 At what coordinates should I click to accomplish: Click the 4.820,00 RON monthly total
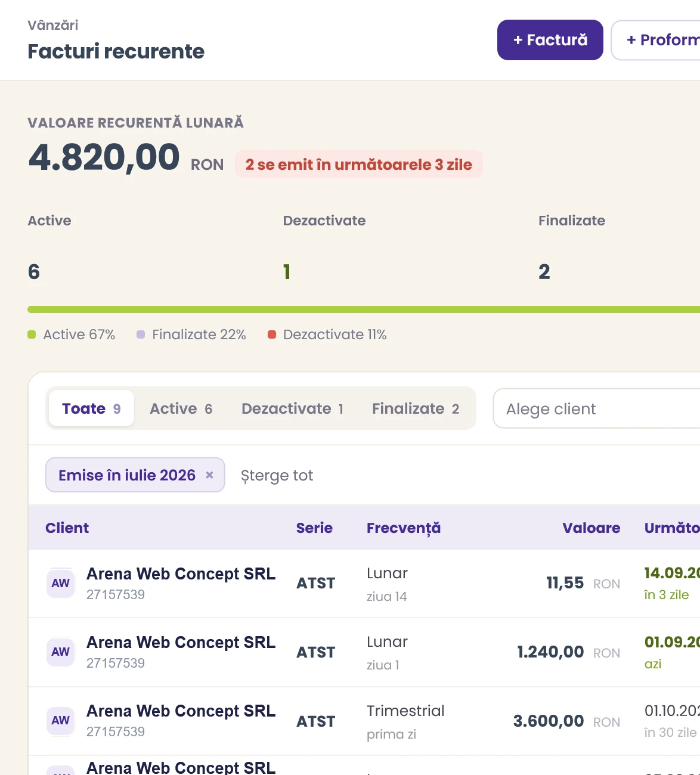tap(126, 157)
